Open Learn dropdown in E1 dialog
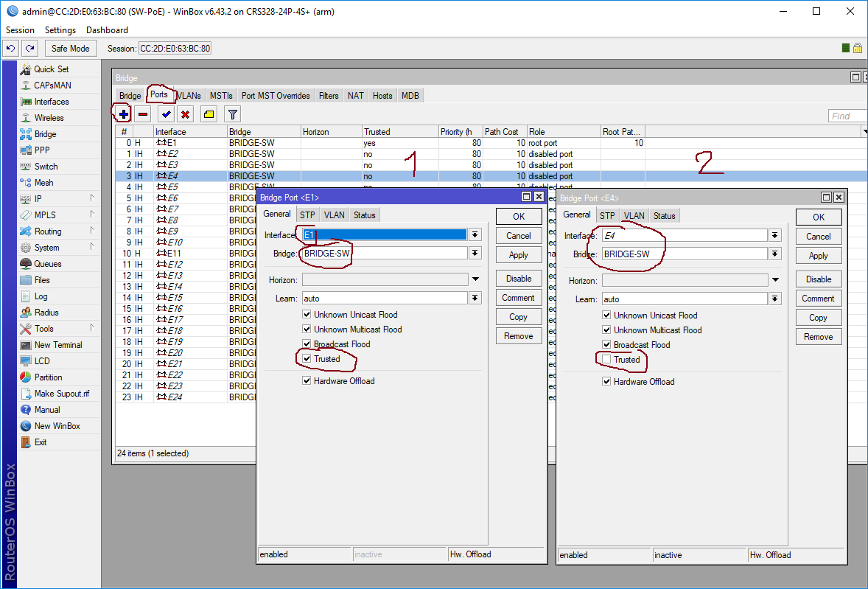This screenshot has height=589, width=868. tap(475, 299)
